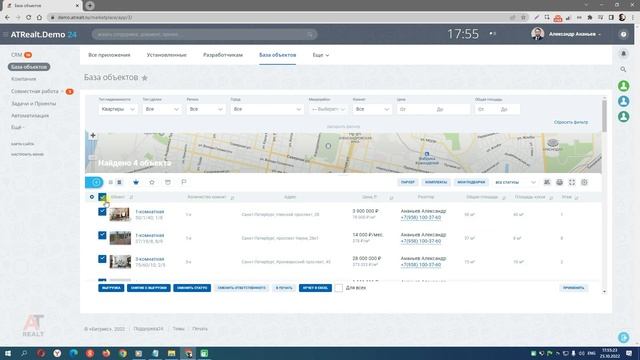Click the search icon in right sidebar
This screenshot has width=640, height=360.
pyautogui.click(x=623, y=69)
